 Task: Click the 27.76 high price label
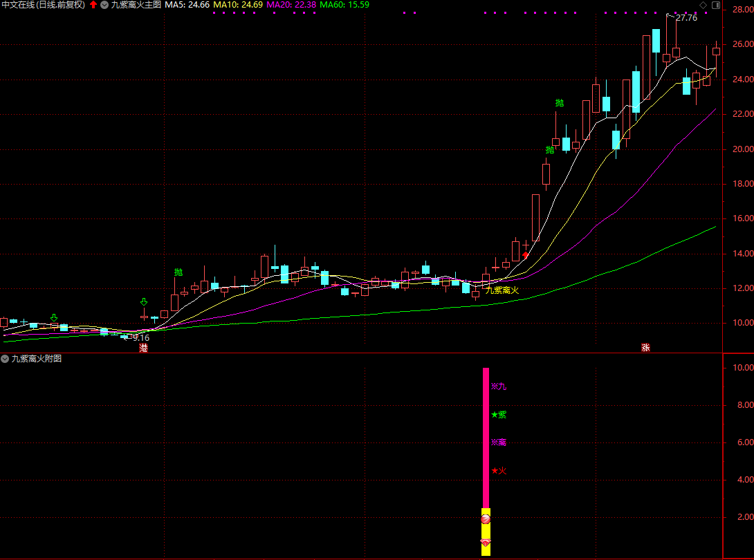point(686,18)
